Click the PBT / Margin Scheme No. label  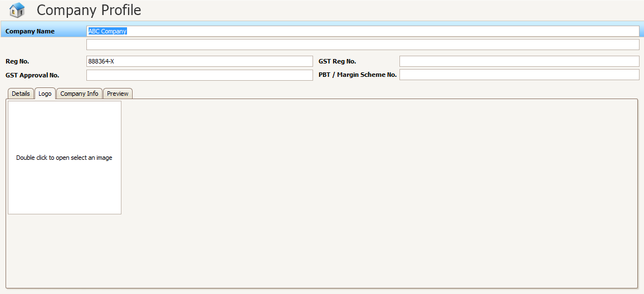[357, 75]
